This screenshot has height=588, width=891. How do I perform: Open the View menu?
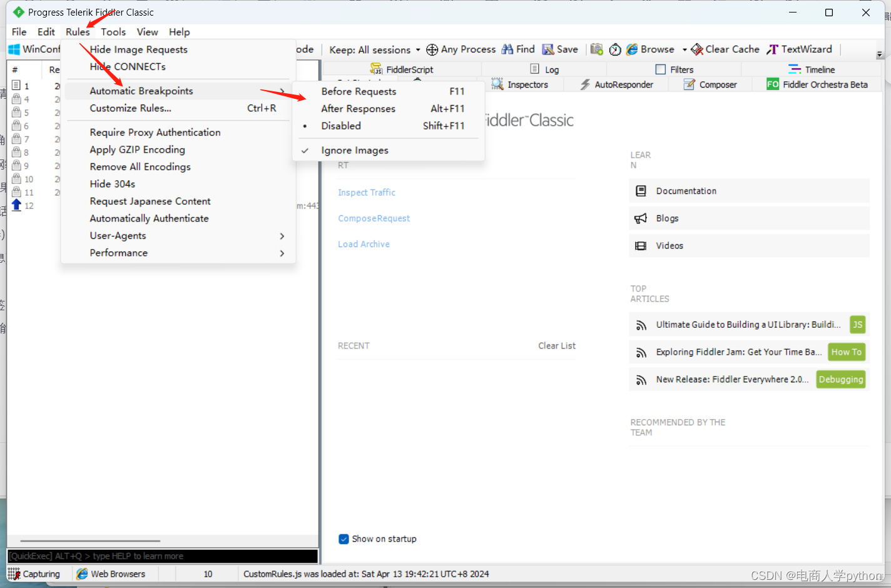(147, 32)
